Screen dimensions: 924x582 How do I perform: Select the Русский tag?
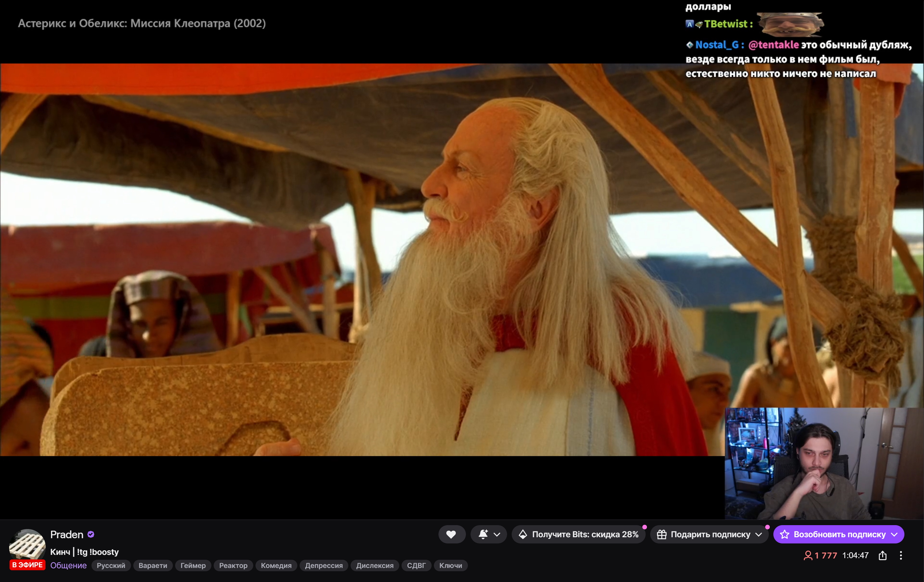(111, 565)
